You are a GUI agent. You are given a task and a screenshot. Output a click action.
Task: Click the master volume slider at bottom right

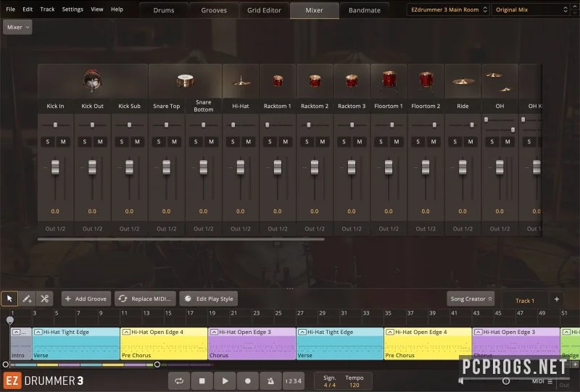(x=506, y=381)
